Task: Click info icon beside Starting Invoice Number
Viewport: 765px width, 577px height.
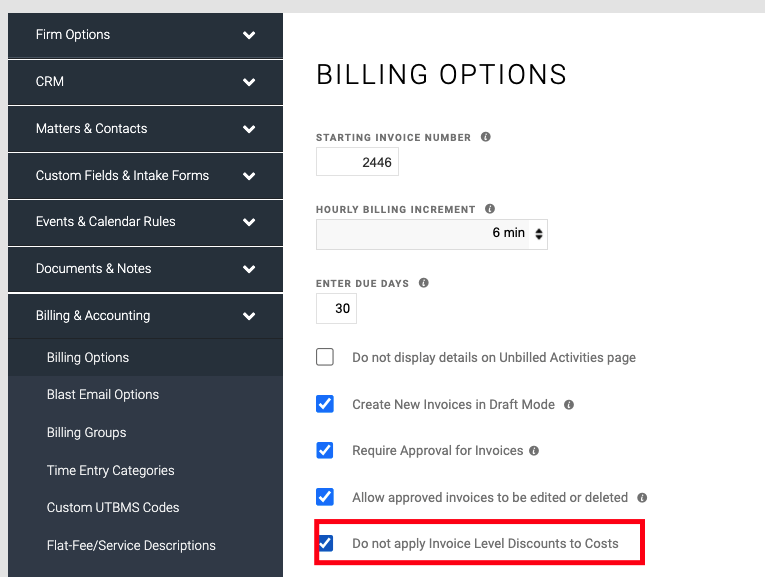Action: coord(485,137)
